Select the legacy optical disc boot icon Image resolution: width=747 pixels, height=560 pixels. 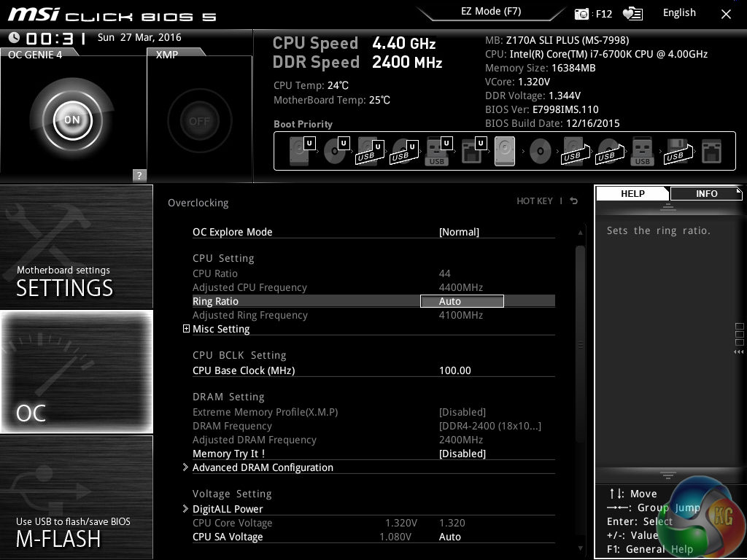[x=540, y=152]
